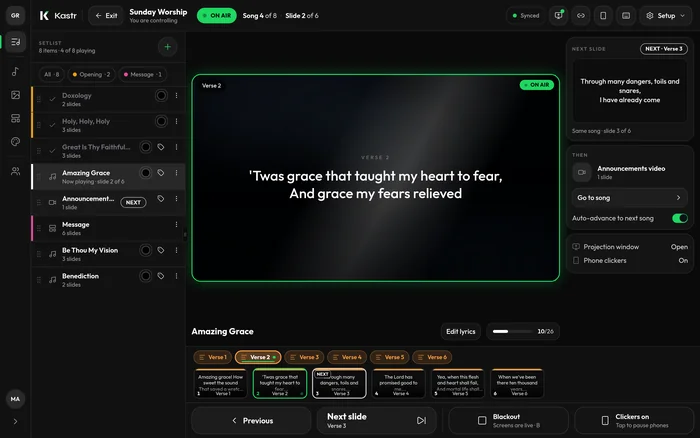Image resolution: width=700 pixels, height=438 pixels.
Task: Open the layouts sidebar icon
Action: point(16,118)
